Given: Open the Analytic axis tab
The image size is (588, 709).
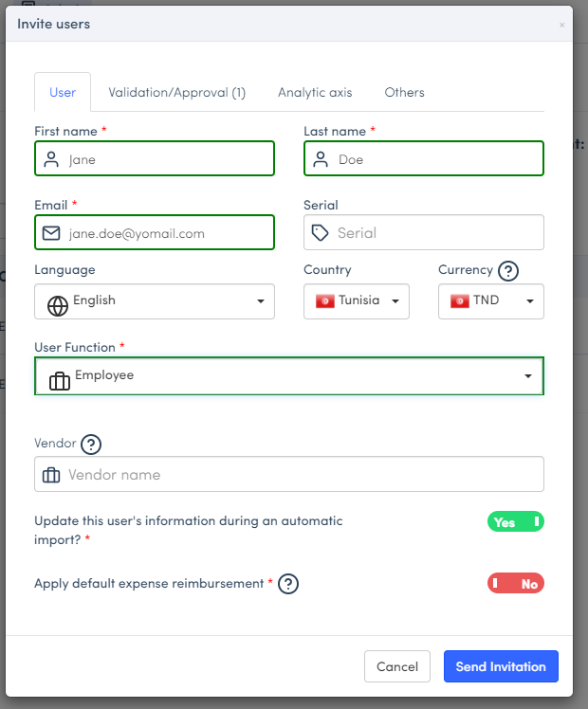Looking at the screenshot, I should click(315, 93).
